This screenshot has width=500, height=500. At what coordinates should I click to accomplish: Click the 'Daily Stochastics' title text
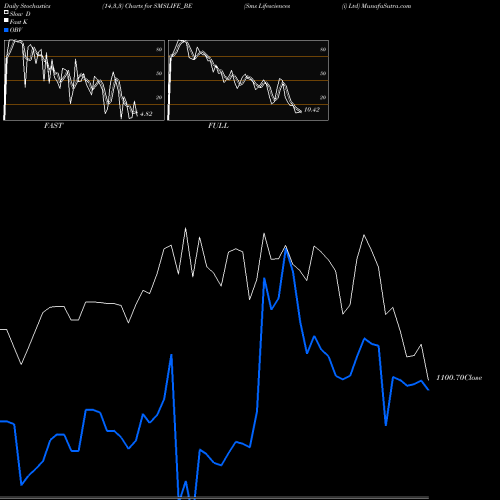pos(27,6)
